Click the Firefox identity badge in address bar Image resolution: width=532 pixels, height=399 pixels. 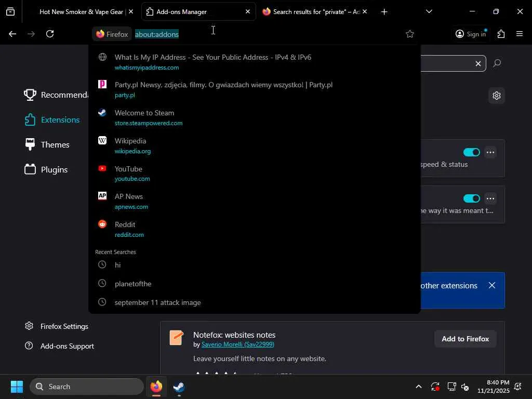coord(112,34)
